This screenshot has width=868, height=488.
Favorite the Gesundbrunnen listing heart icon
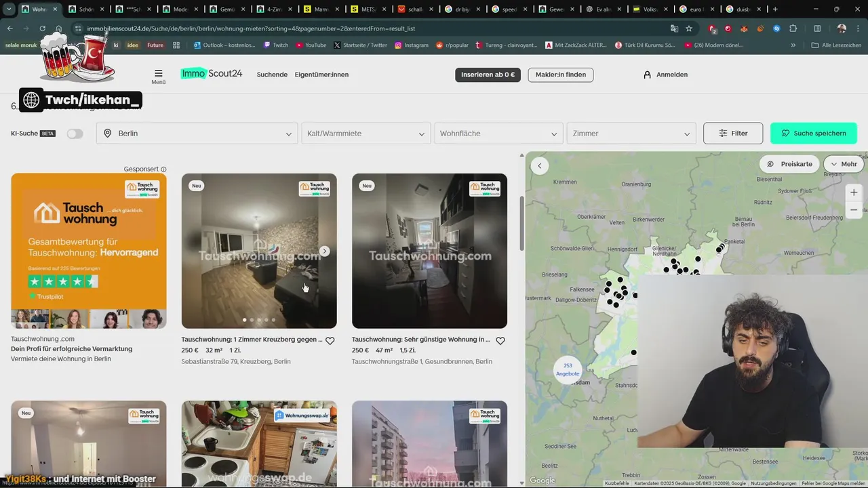click(500, 341)
